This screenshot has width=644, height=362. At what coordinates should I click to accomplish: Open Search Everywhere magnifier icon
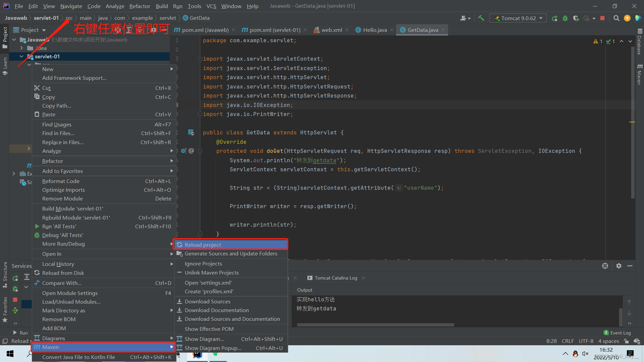click(616, 18)
